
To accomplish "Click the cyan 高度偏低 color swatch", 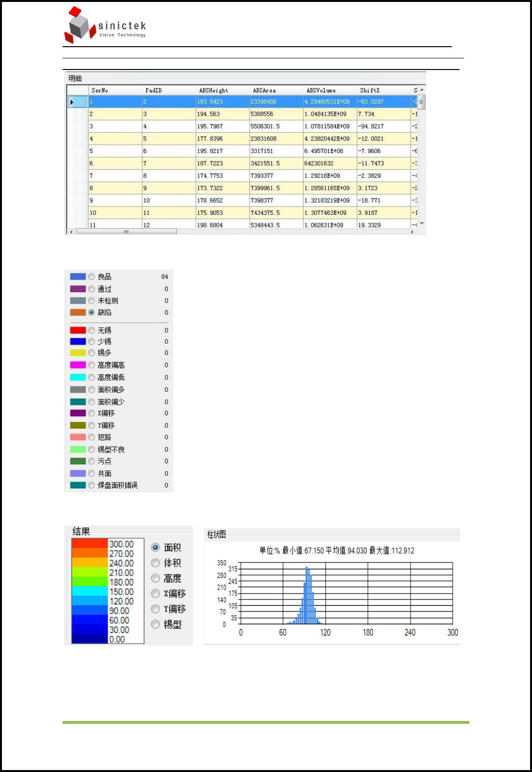I will click(78, 377).
